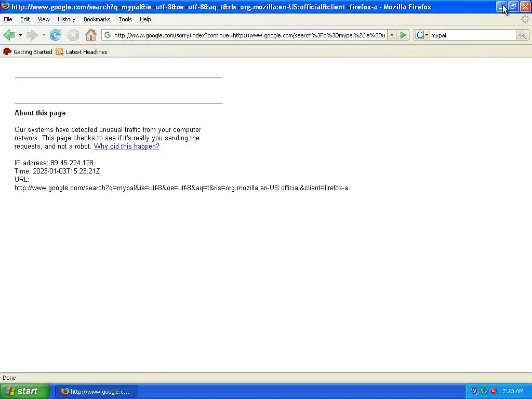The height and width of the screenshot is (399, 532).
Task: Click the 7:23 AM clock
Action: (513, 391)
